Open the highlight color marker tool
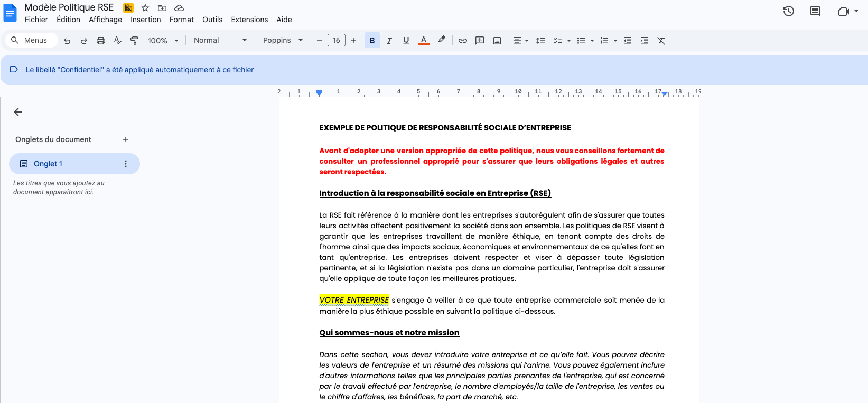 tap(442, 40)
